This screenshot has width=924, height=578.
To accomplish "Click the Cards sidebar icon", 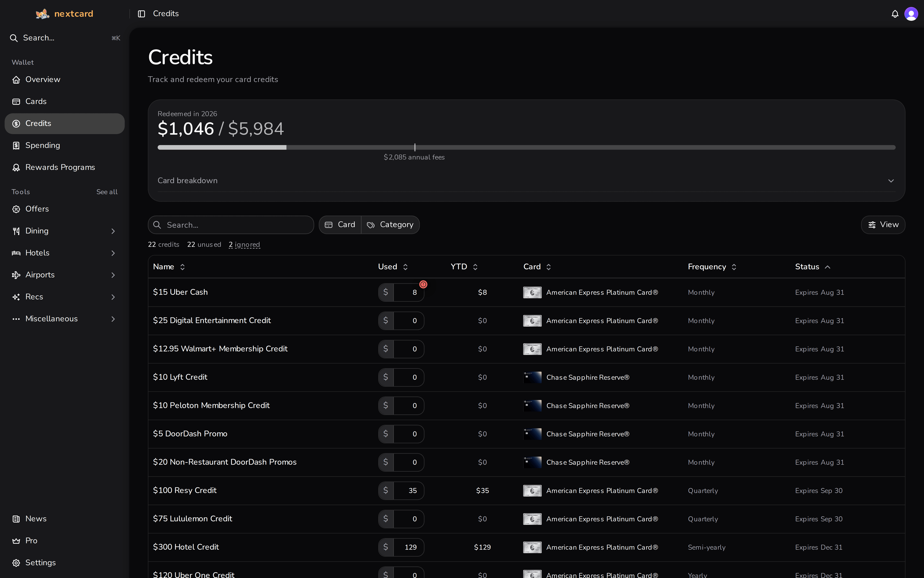I will (16, 102).
